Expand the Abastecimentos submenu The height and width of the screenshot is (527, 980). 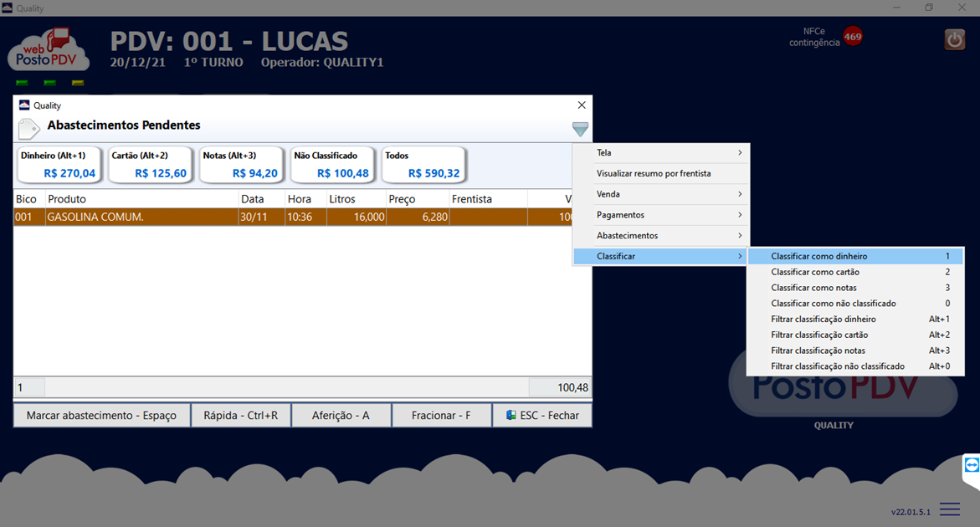[660, 235]
